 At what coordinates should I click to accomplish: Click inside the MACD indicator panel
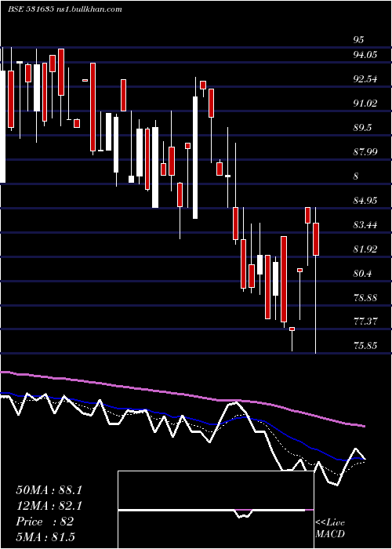tap(216, 510)
